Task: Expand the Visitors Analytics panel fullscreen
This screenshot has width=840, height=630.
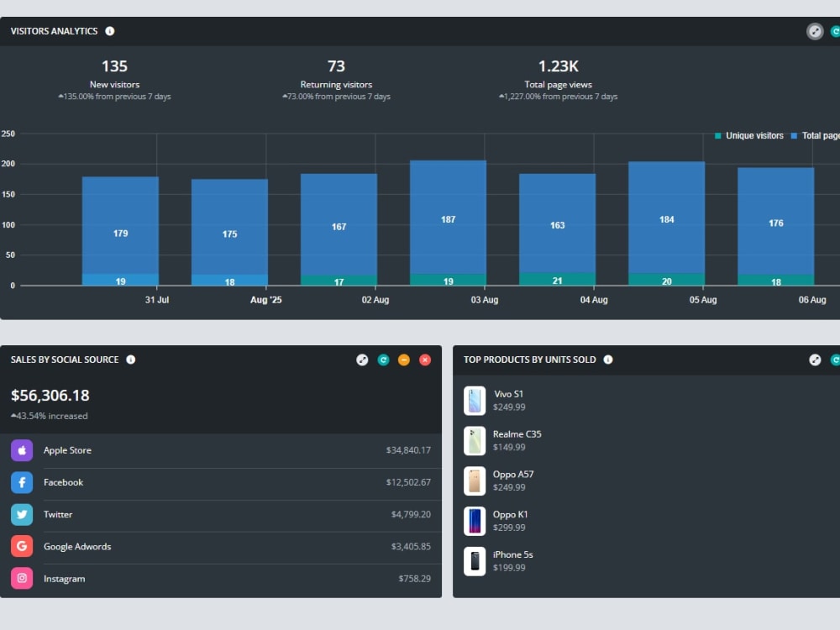Action: click(815, 32)
